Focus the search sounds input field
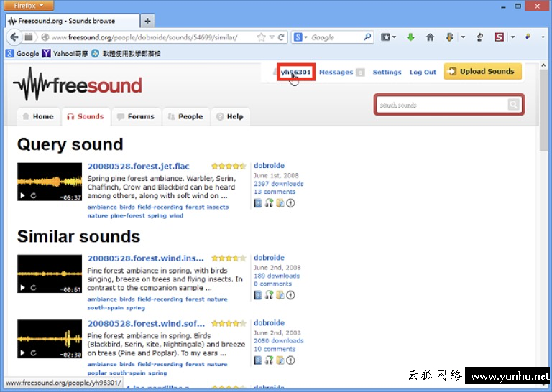 point(442,105)
